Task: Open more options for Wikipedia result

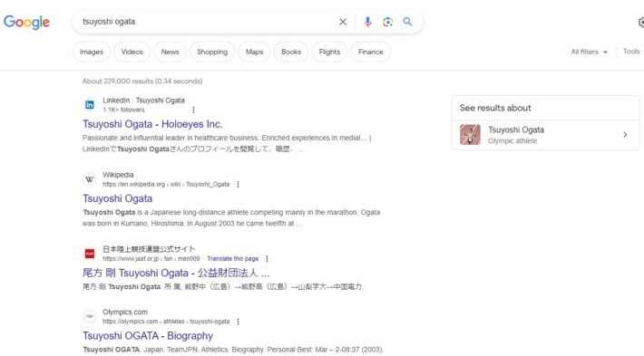Action: click(238, 184)
